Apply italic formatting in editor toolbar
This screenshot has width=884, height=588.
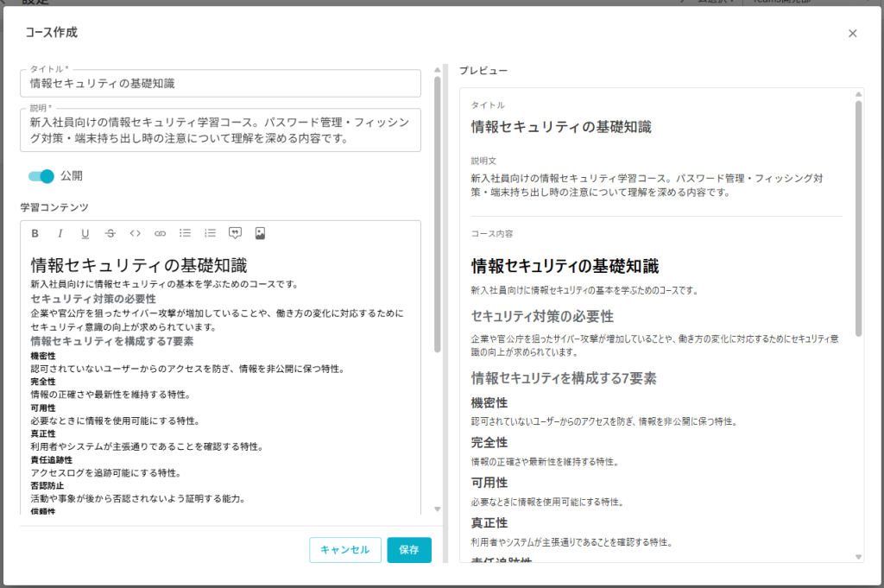click(x=60, y=233)
